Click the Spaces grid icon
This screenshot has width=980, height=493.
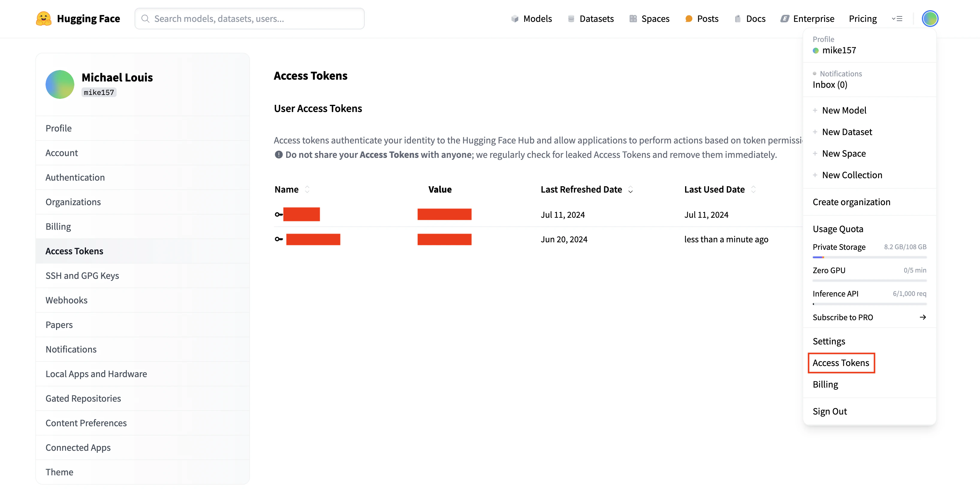click(633, 19)
